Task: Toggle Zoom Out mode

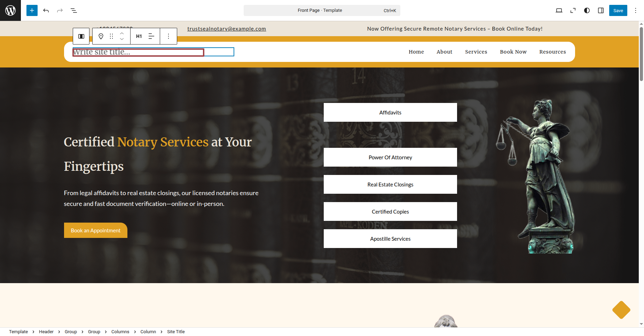Action: pos(573,10)
